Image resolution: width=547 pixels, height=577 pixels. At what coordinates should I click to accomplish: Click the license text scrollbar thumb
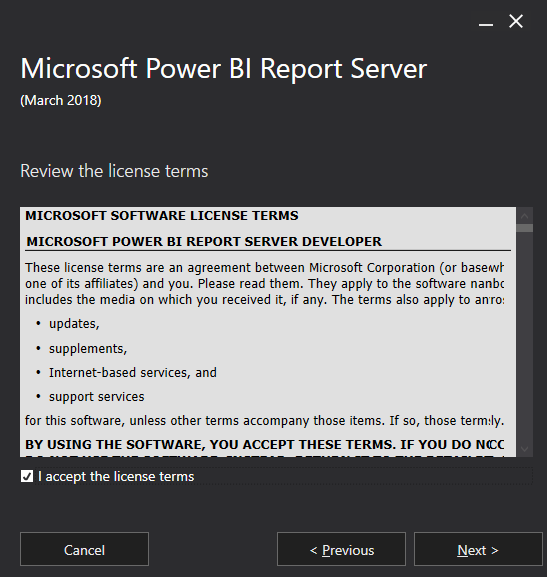tap(525, 228)
